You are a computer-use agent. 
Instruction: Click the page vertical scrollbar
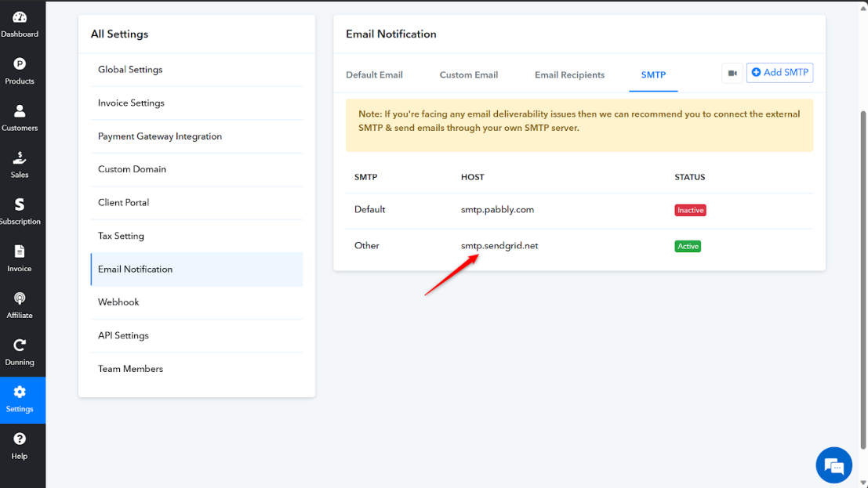[x=863, y=280]
